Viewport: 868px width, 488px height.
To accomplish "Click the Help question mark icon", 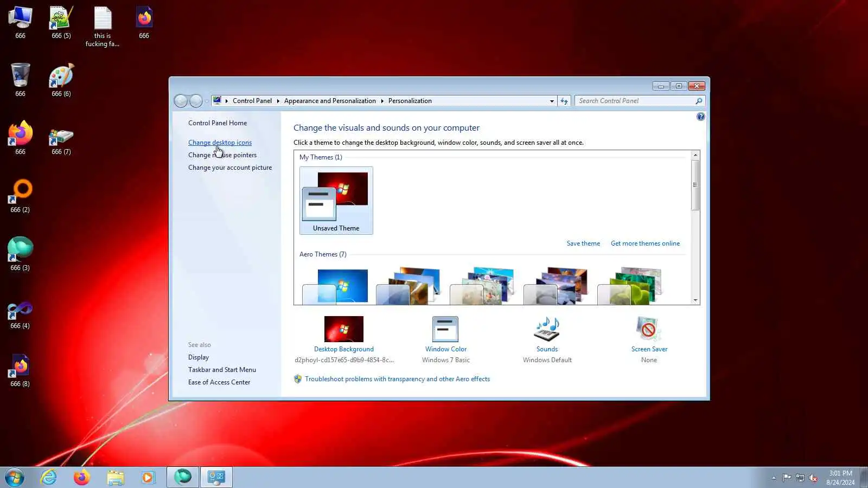I will pos(700,117).
